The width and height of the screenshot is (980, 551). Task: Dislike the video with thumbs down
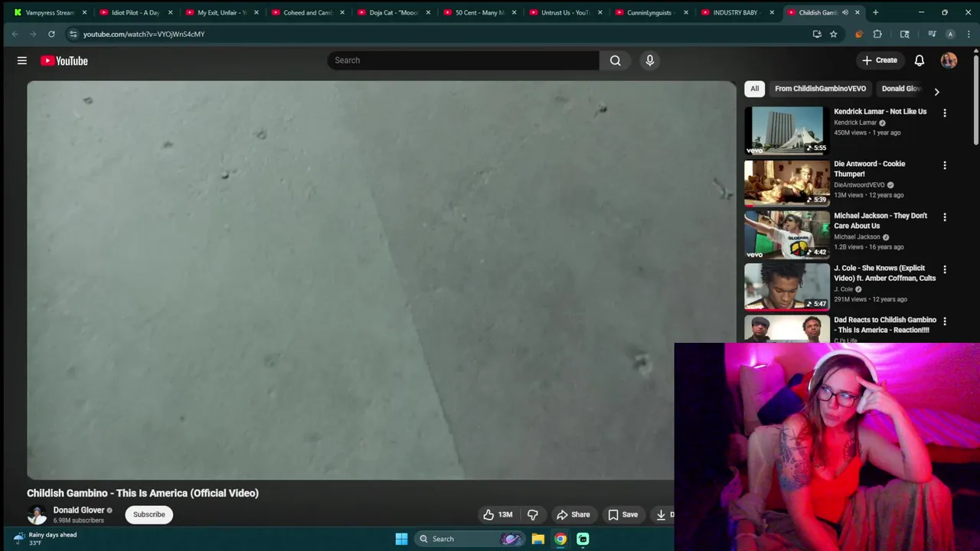(x=533, y=515)
